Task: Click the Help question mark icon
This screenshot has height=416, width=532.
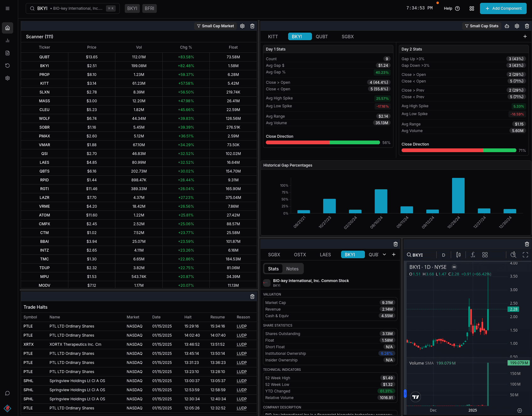Action: pyautogui.click(x=457, y=8)
